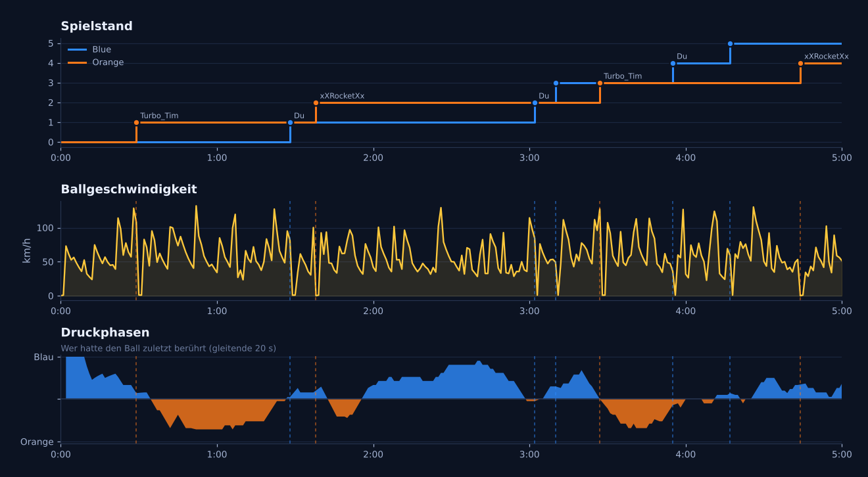Click xXRocketXx's orange goal dot at score 2
This screenshot has height=477, width=868.
pyautogui.click(x=316, y=103)
